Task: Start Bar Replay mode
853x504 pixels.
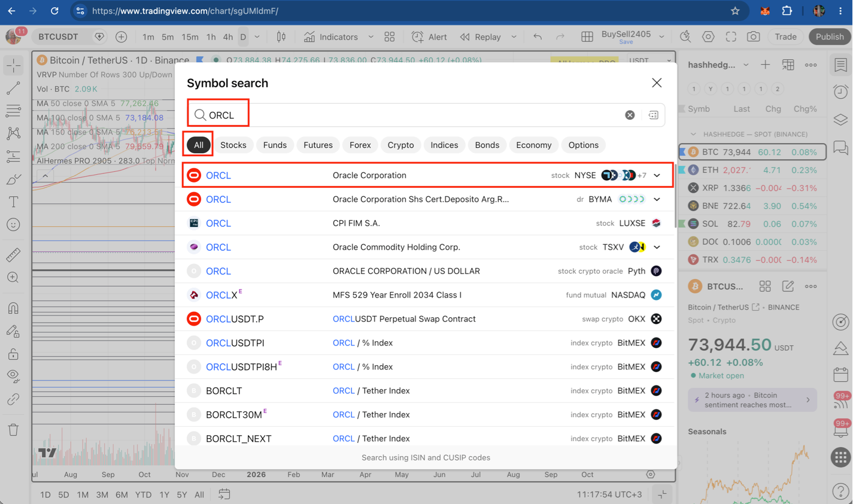Action: point(480,37)
